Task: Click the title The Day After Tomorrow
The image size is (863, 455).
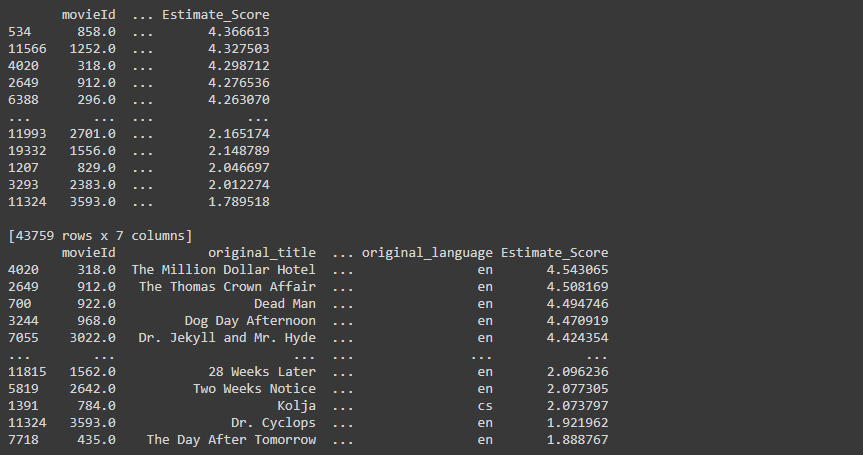Action: click(x=231, y=440)
